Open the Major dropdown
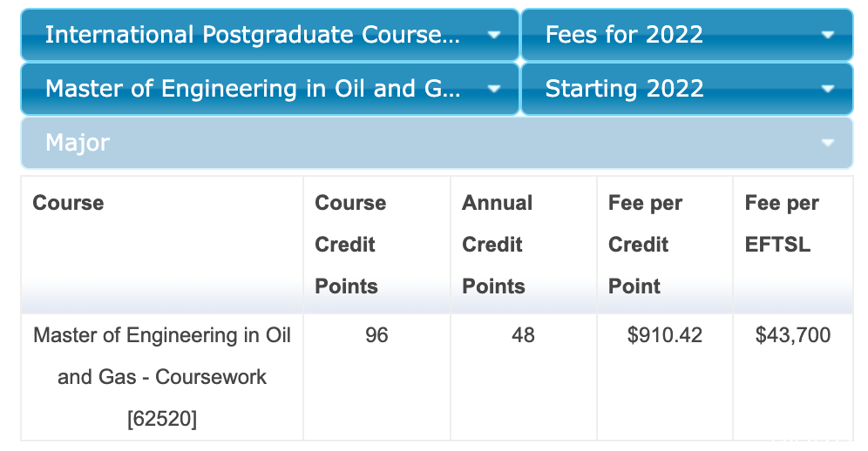Image resolution: width=868 pixels, height=451 pixels. 437,143
